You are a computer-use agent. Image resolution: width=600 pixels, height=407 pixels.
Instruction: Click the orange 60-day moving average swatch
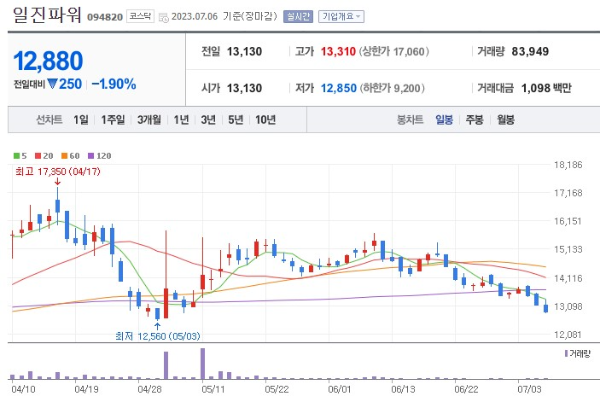click(x=64, y=156)
